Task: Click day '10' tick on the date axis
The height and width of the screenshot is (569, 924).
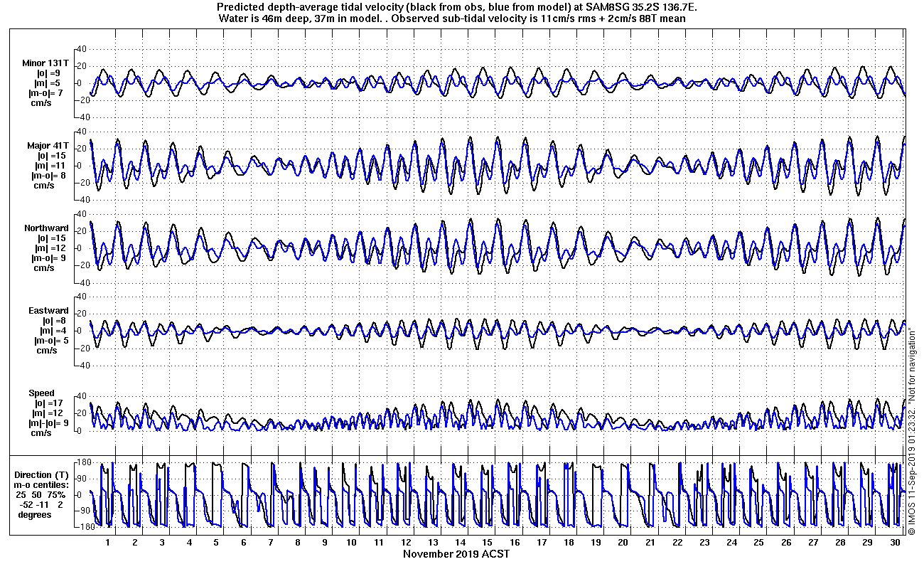Action: 351,542
